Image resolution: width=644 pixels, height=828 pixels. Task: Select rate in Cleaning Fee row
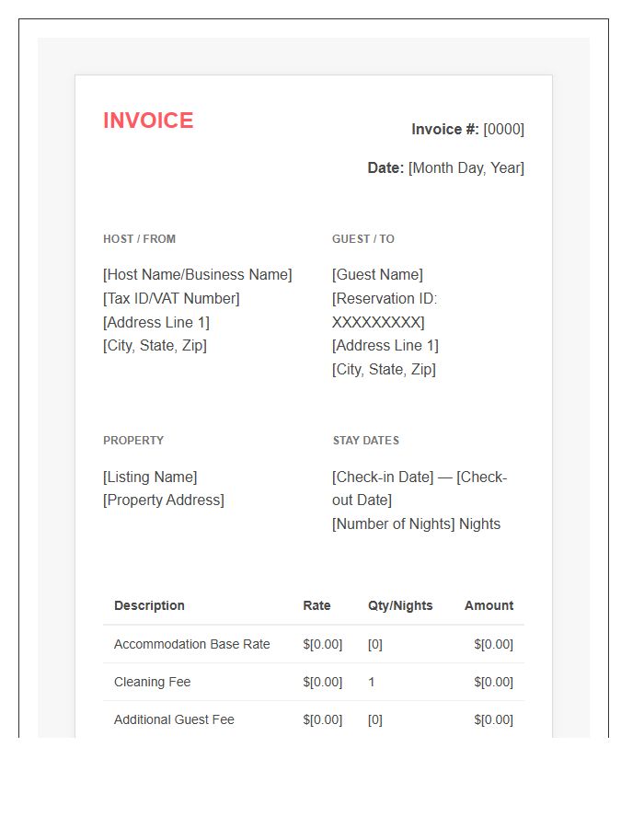[323, 682]
